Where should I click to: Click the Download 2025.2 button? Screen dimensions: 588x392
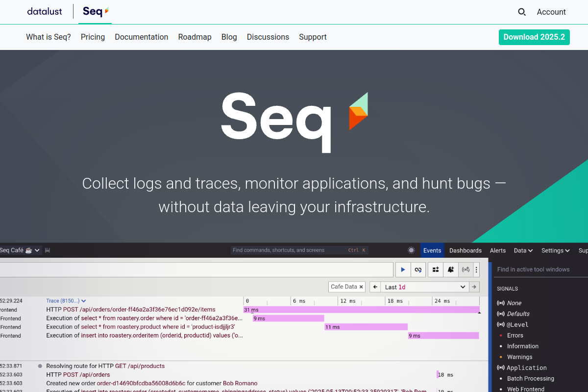(x=534, y=37)
